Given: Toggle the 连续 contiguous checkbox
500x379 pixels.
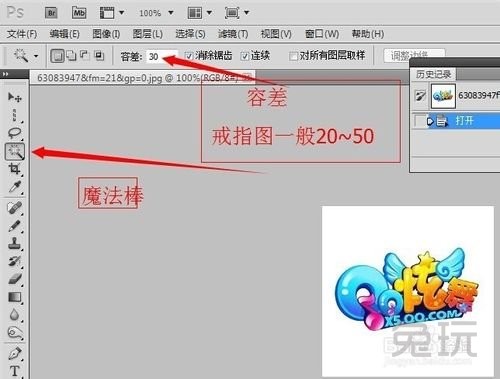Looking at the screenshot, I should tap(245, 56).
